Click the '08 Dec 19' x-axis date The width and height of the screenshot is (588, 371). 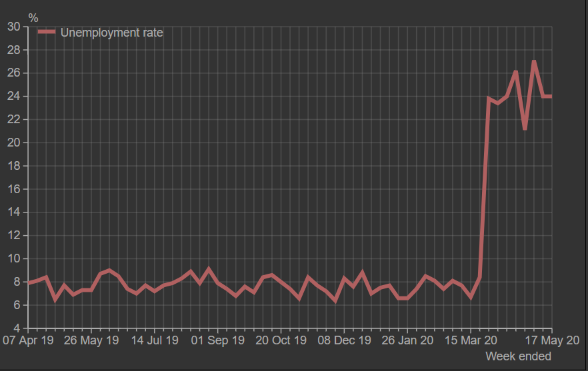(344, 340)
